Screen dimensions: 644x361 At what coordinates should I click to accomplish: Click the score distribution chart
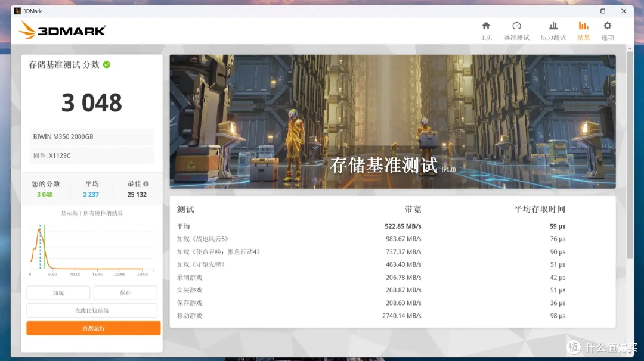click(92, 250)
